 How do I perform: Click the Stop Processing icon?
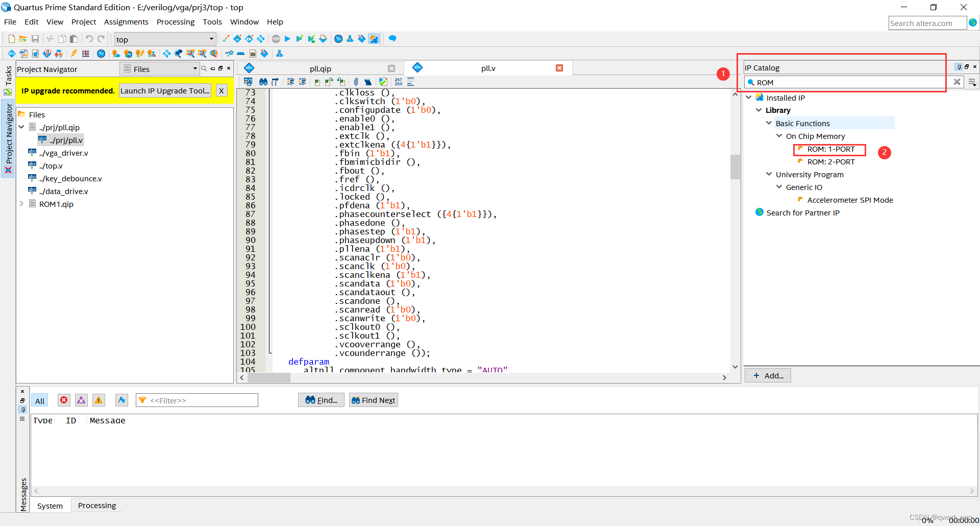click(x=276, y=39)
